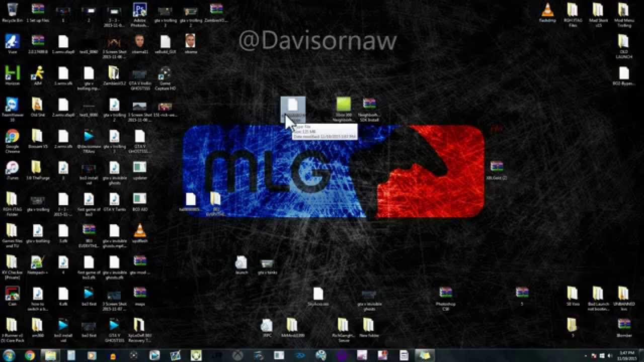Screen dimensions: 644x362
Task: Open File Explorer from the taskbar
Action: click(50, 355)
